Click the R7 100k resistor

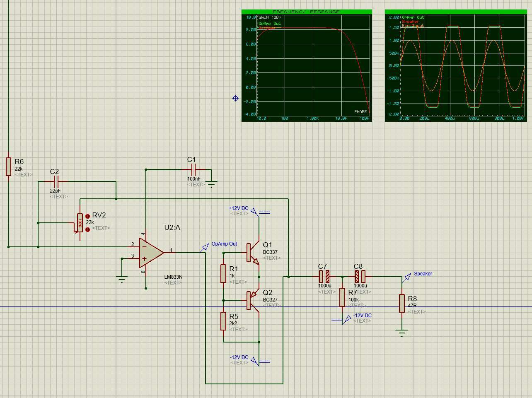(x=342, y=297)
